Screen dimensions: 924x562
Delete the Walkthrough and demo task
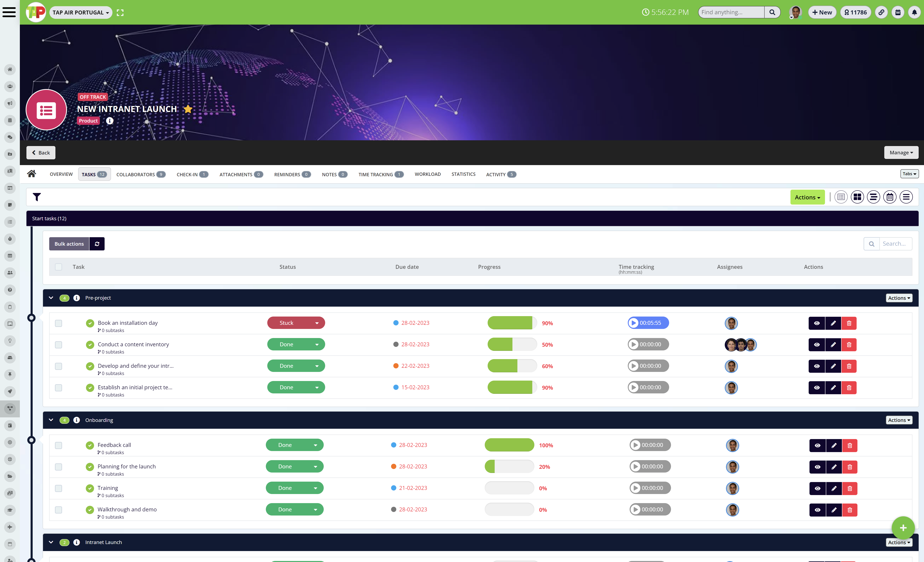(850, 510)
